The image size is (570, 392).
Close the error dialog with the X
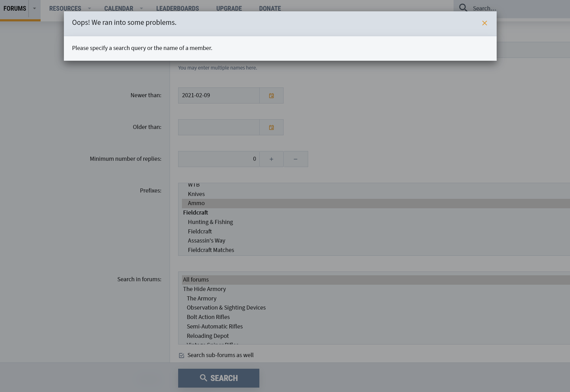point(484,23)
